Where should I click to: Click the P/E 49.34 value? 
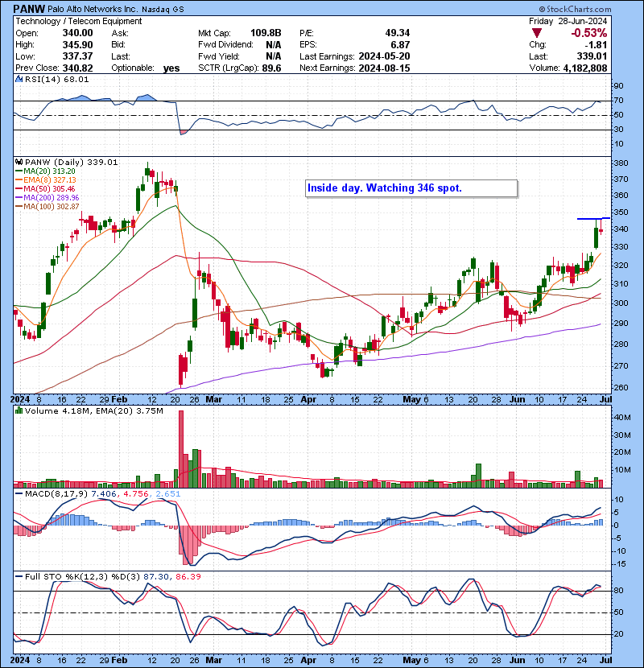click(x=397, y=33)
